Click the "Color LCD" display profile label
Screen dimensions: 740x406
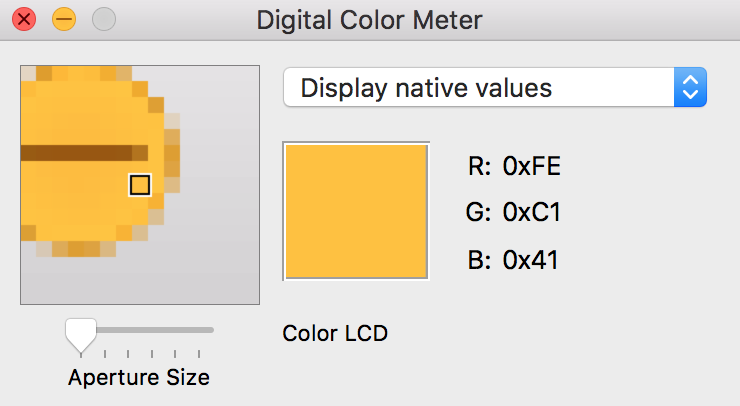click(335, 333)
